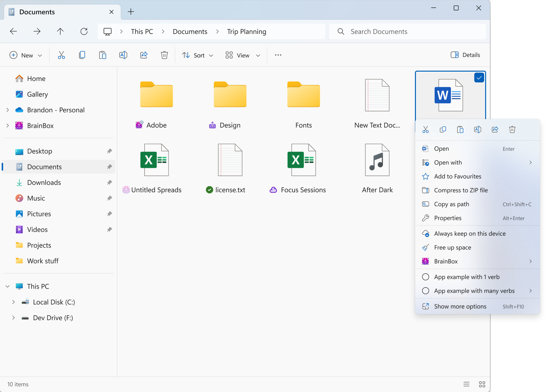Unpin Videos from the sidebar
The image size is (547, 392).
coord(109,229)
